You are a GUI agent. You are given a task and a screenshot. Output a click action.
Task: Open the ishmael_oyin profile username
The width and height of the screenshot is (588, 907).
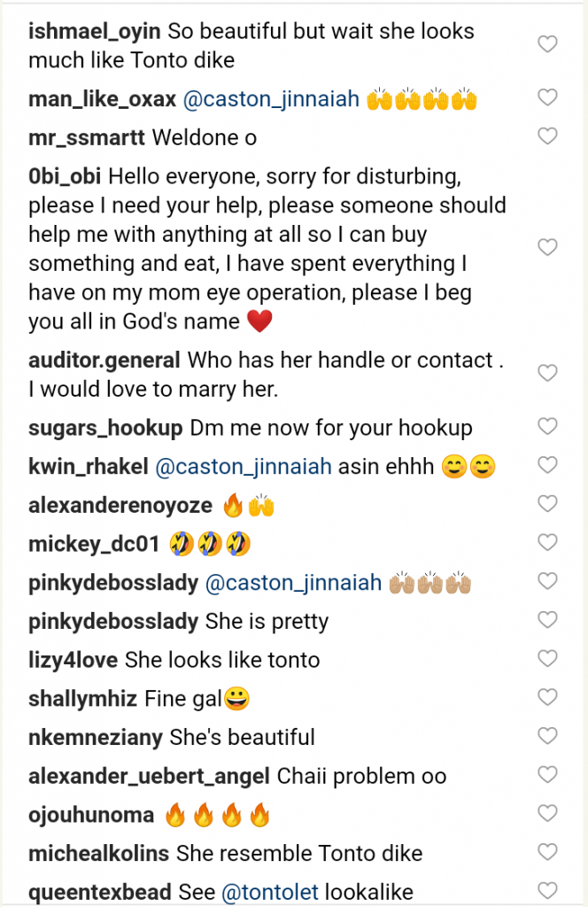(x=95, y=31)
